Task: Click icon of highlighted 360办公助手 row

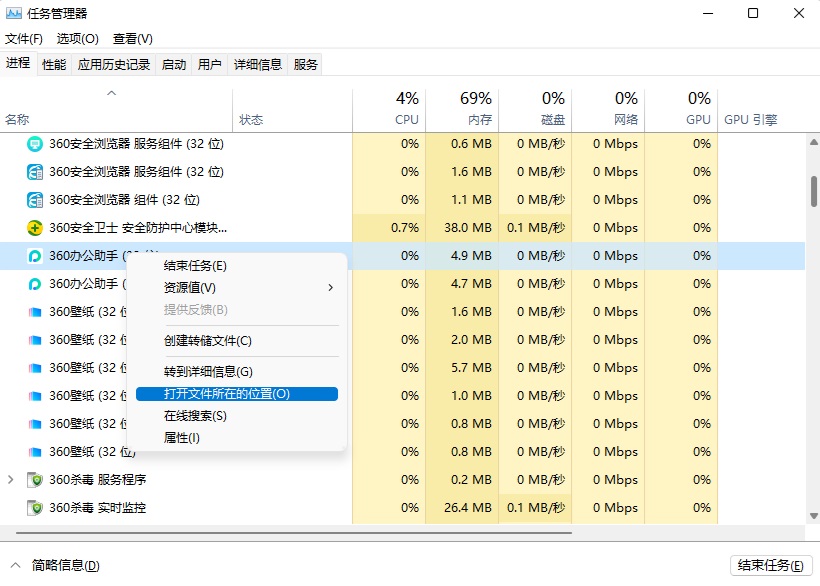Action: click(x=35, y=256)
